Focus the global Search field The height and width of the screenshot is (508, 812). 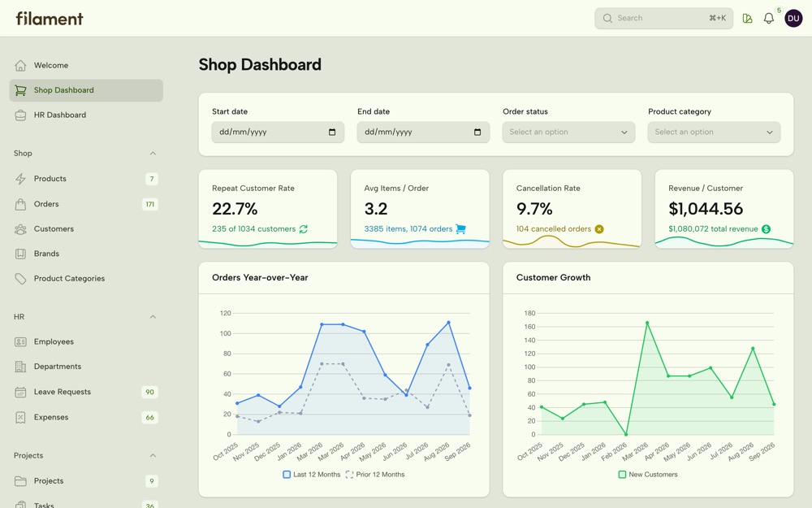pyautogui.click(x=663, y=18)
